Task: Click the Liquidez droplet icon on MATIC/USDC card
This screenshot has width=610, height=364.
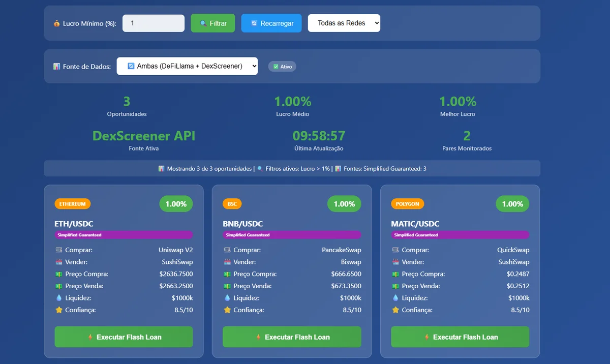Action: [395, 298]
